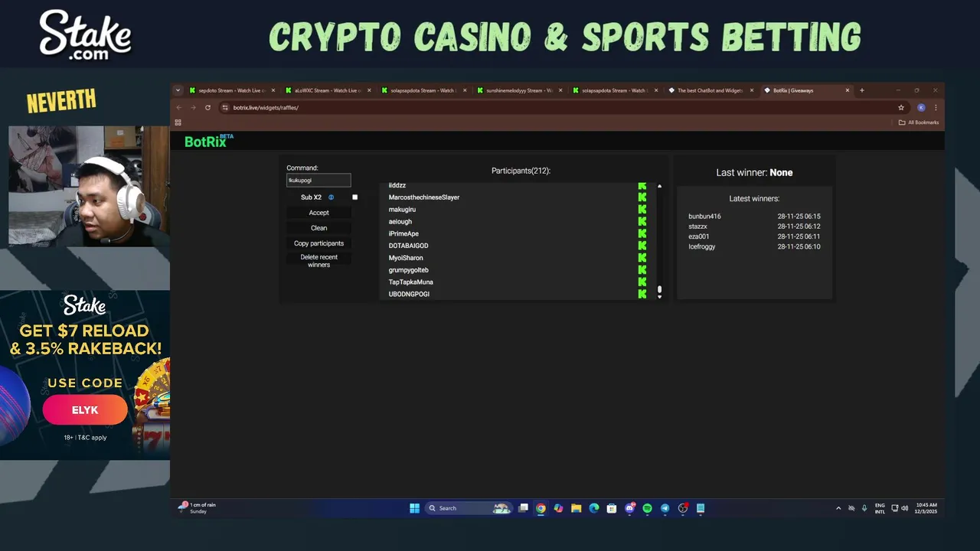The image size is (980, 551).
Task: Click participant name MyoiSharon
Action: [406, 258]
